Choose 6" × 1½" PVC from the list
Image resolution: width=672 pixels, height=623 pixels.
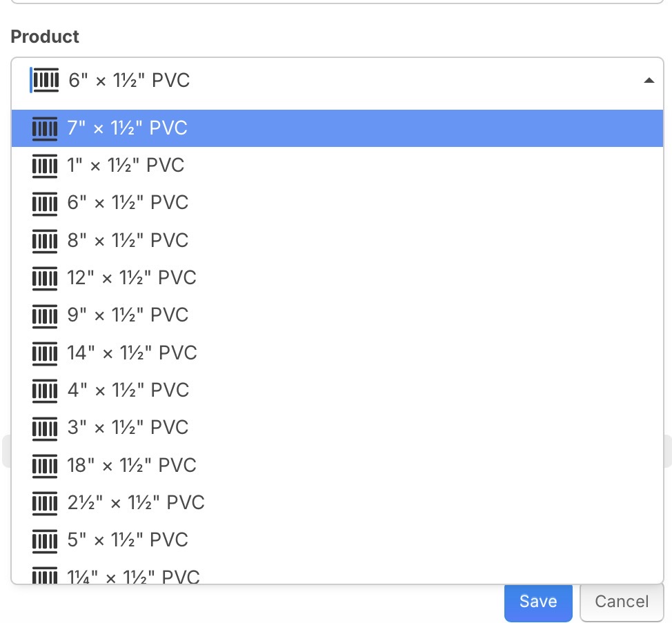[x=128, y=203]
